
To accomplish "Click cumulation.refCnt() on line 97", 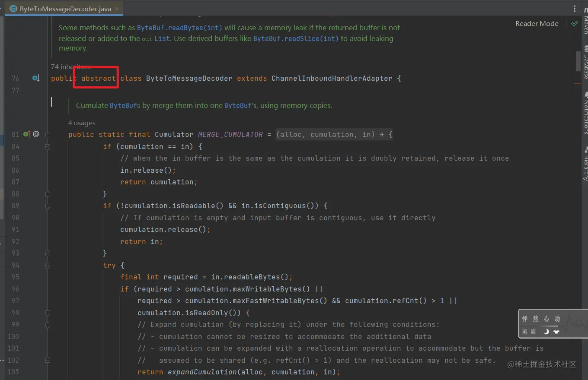I will click(x=386, y=301).
